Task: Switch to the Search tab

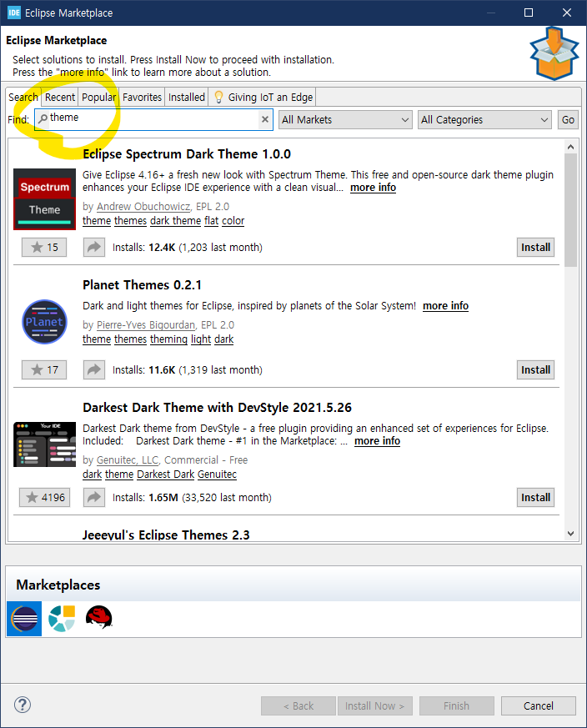Action: tap(23, 97)
